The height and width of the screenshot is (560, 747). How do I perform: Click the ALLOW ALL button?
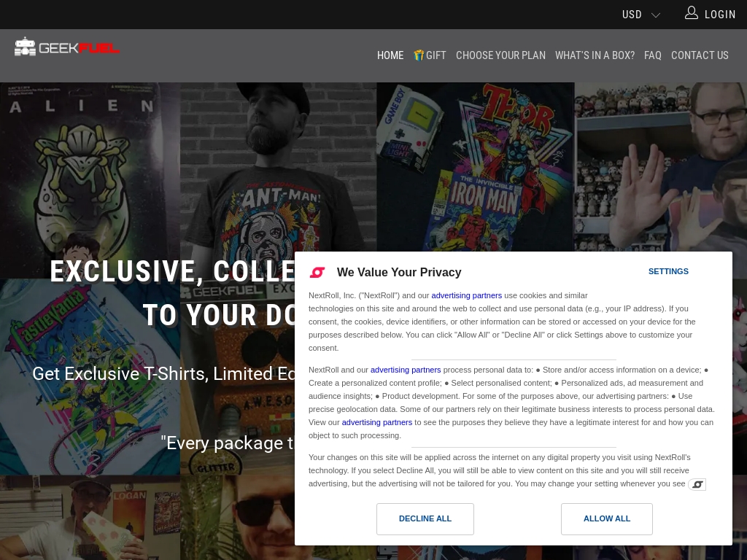(x=607, y=519)
